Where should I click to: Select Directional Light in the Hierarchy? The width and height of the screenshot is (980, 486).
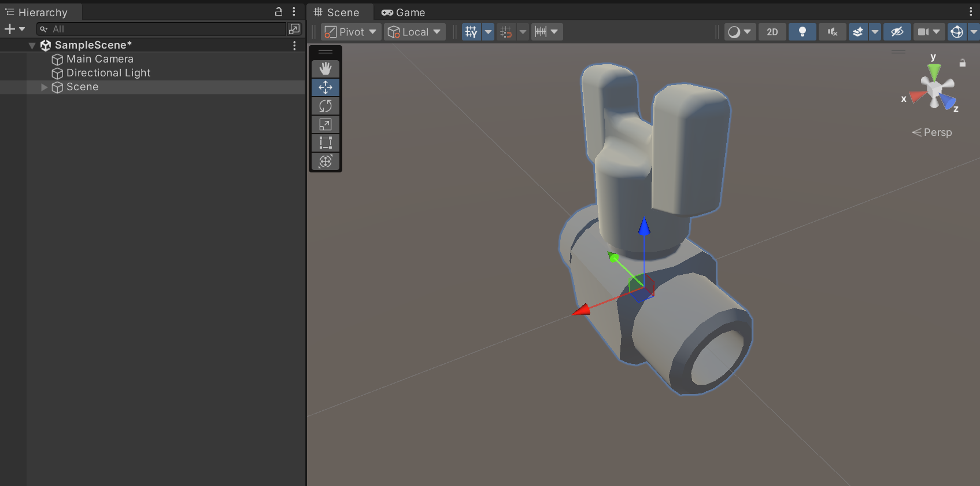pos(108,73)
